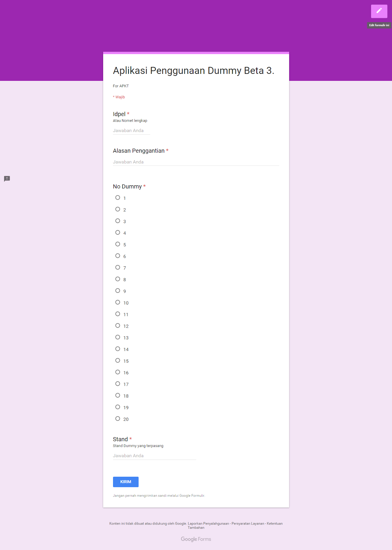Click 'Stand Dummy yang terpasang' helper text
This screenshot has width=392, height=550.
(x=138, y=446)
